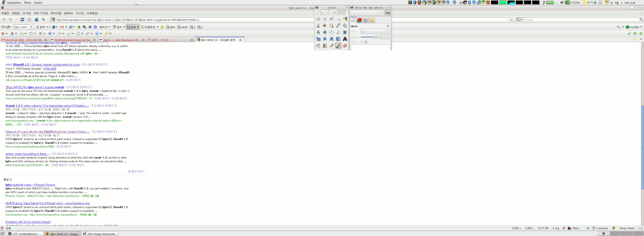644x236 pixels.
Task: Select the Bucket Fill tool
Action: 318,46
